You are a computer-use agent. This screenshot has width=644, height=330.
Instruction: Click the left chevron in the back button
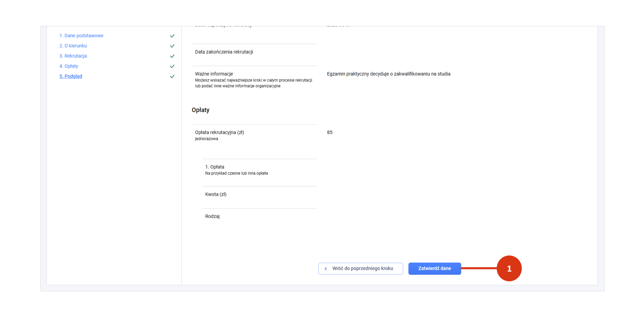326,269
